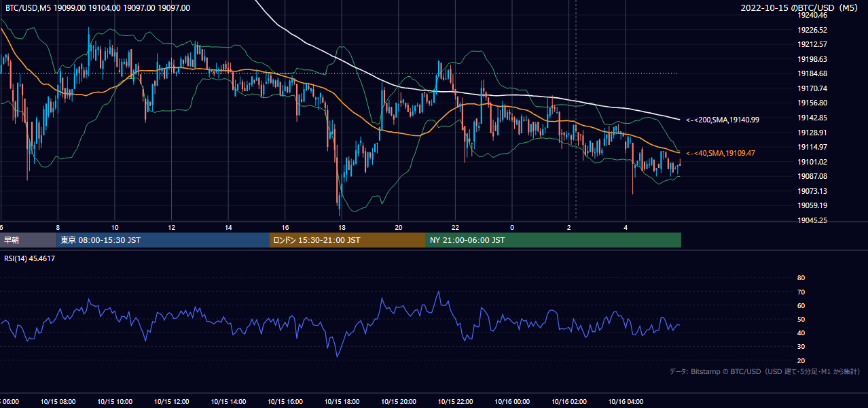
Task: Click price axis label 19184.68
Action: point(812,73)
